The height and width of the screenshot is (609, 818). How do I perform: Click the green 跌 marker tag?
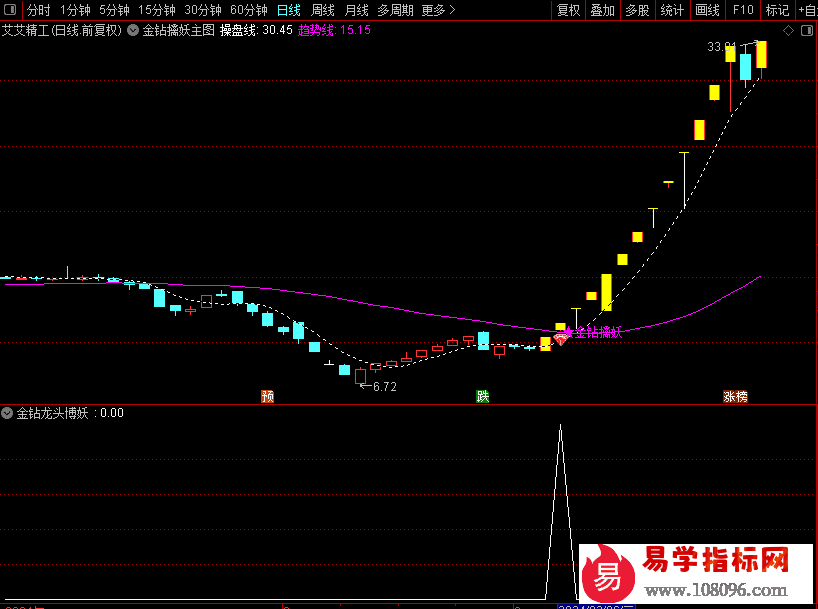tap(483, 396)
